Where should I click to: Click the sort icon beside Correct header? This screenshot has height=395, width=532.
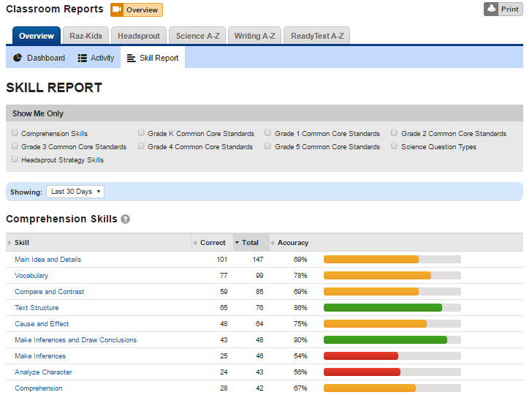point(195,243)
